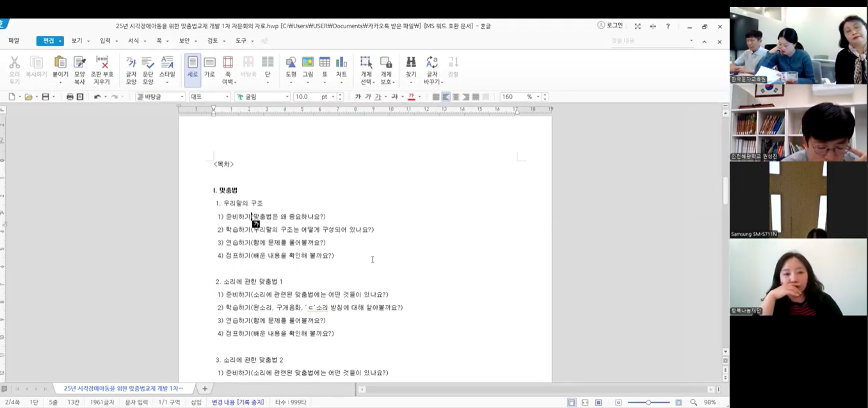Screen dimensions: 868x408
Task: Open the 서식 menu
Action: click(133, 41)
